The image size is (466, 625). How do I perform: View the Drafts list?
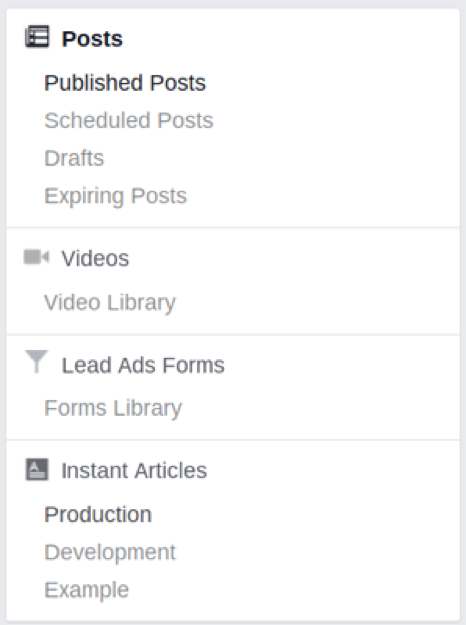[x=74, y=158]
